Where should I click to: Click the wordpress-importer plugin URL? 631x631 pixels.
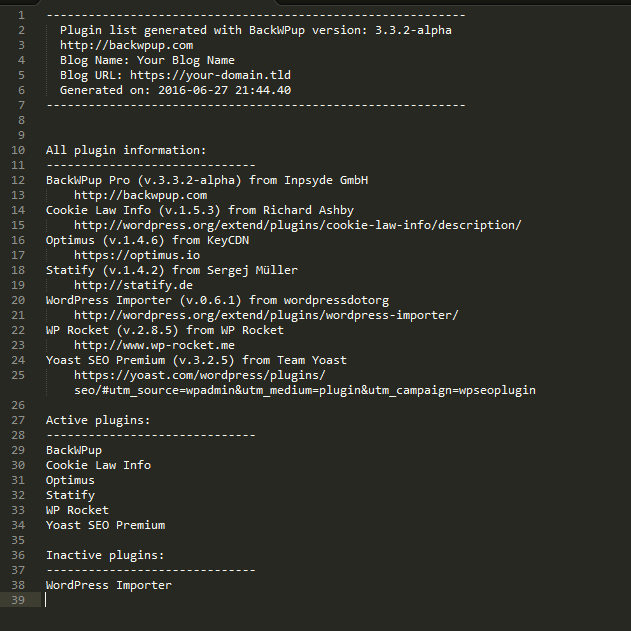click(x=266, y=315)
